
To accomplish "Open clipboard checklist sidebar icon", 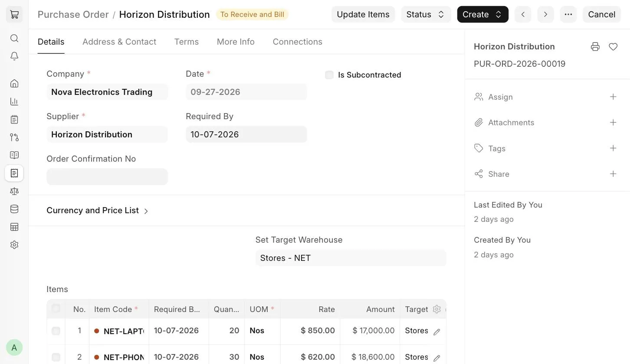I will [14, 119].
